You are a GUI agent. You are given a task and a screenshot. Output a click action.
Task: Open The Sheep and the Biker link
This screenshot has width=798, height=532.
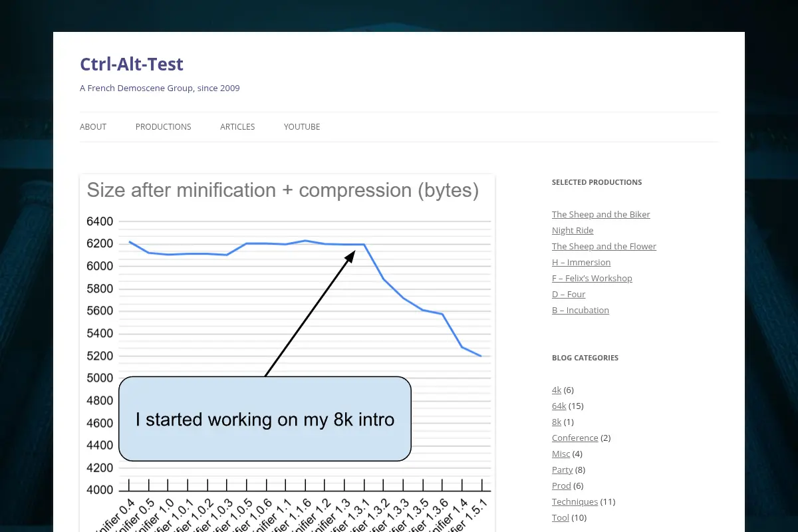600,214
